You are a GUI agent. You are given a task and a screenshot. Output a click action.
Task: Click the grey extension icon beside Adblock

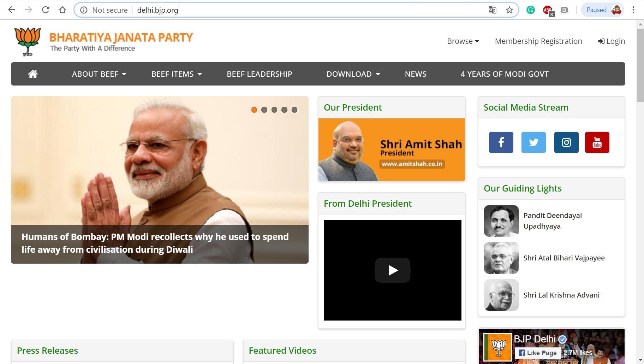coord(565,10)
